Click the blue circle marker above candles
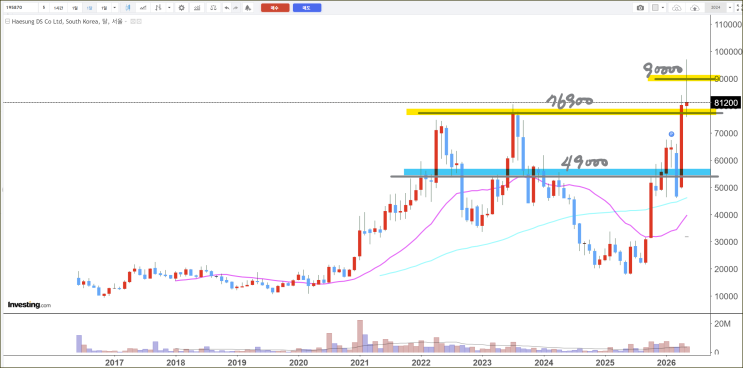This screenshot has height=368, width=743. click(671, 134)
